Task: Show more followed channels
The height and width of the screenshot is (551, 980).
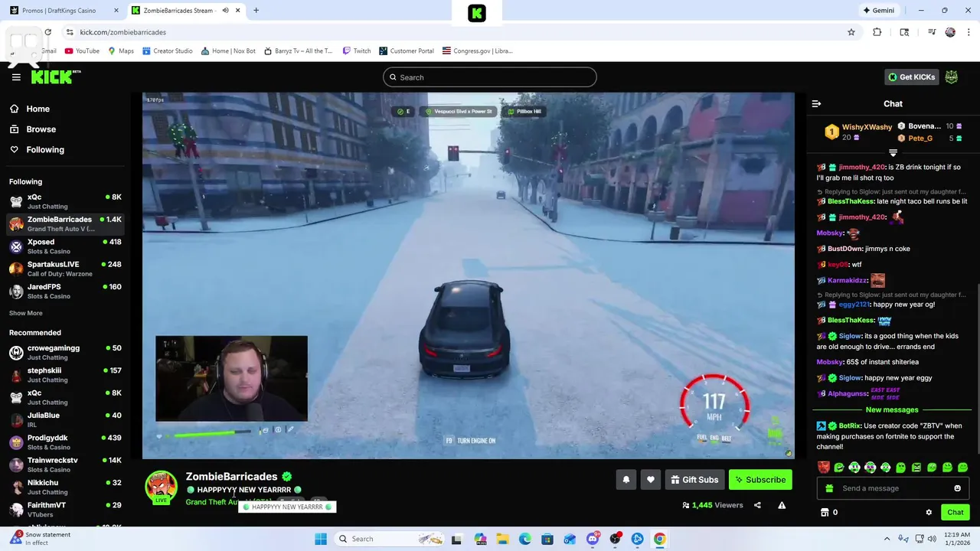Action: point(26,313)
